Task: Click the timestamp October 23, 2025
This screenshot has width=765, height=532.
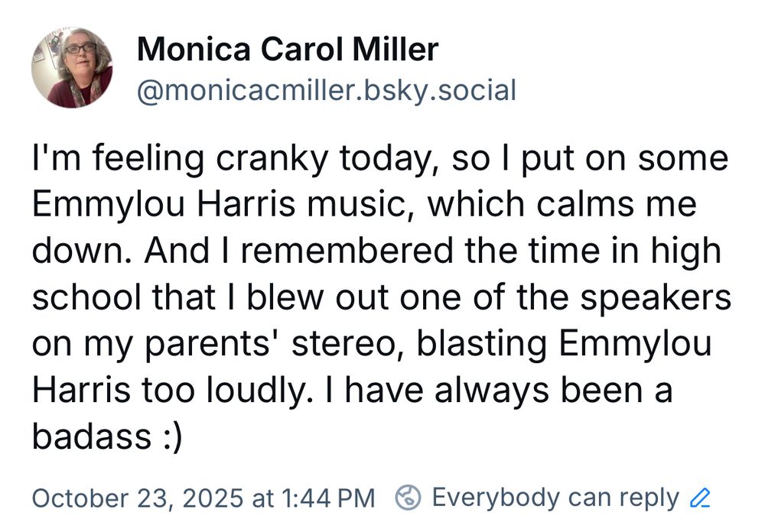Action: tap(128, 496)
